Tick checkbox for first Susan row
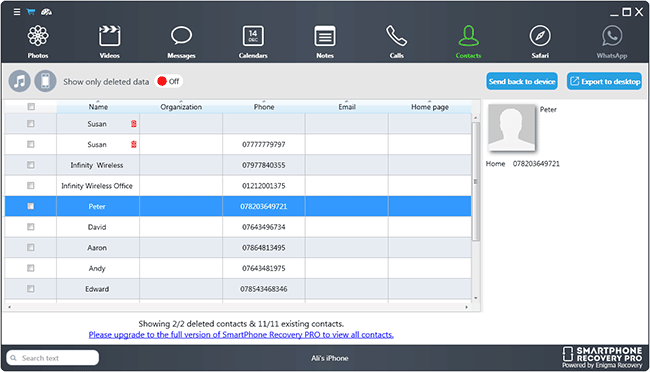This screenshot has width=650, height=372. pyautogui.click(x=31, y=124)
